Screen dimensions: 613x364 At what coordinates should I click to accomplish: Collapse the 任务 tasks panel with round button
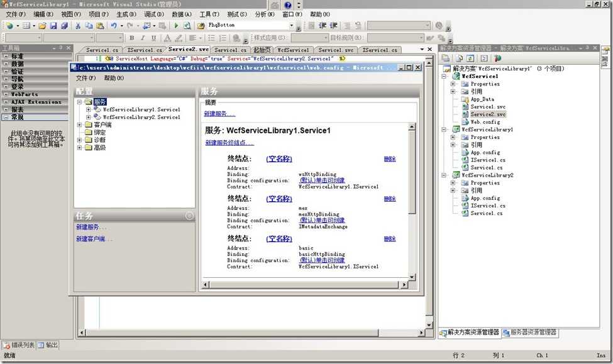click(189, 216)
